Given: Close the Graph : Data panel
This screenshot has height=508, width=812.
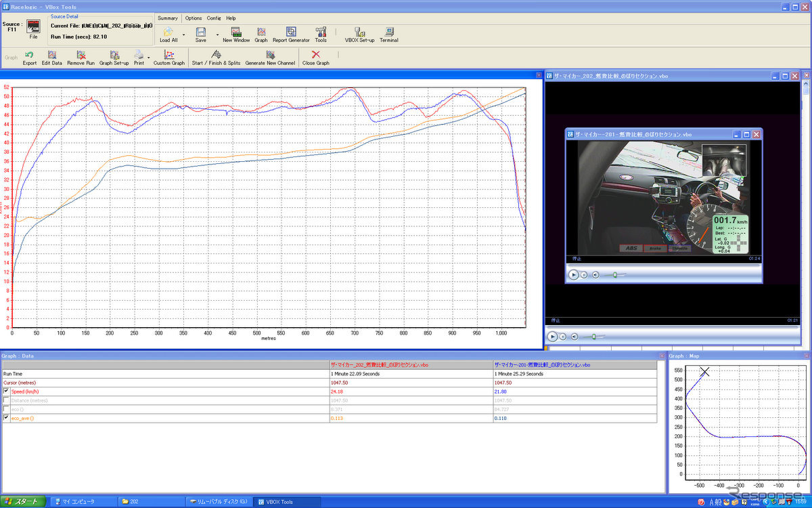Looking at the screenshot, I should tap(662, 356).
